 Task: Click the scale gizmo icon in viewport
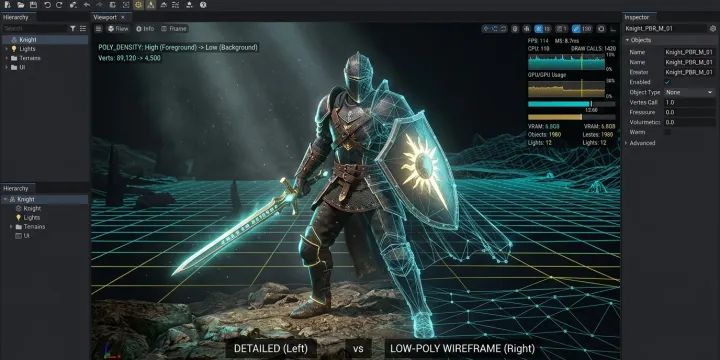click(x=503, y=28)
